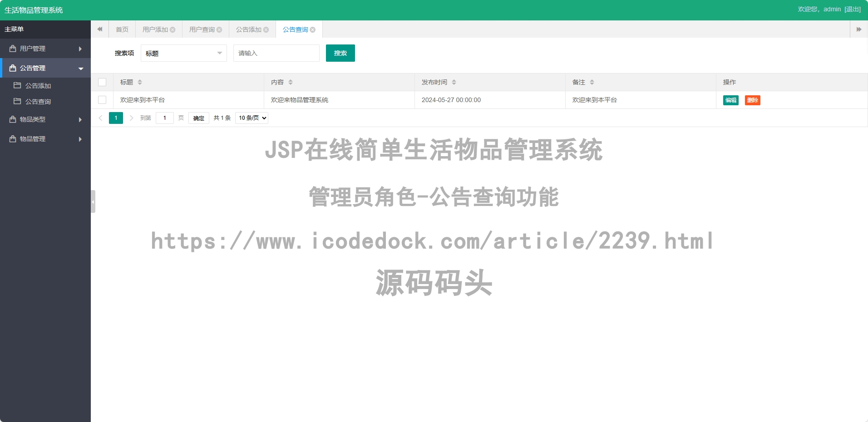Image resolution: width=868 pixels, height=422 pixels.
Task: Focus the page number input box
Action: pos(165,118)
